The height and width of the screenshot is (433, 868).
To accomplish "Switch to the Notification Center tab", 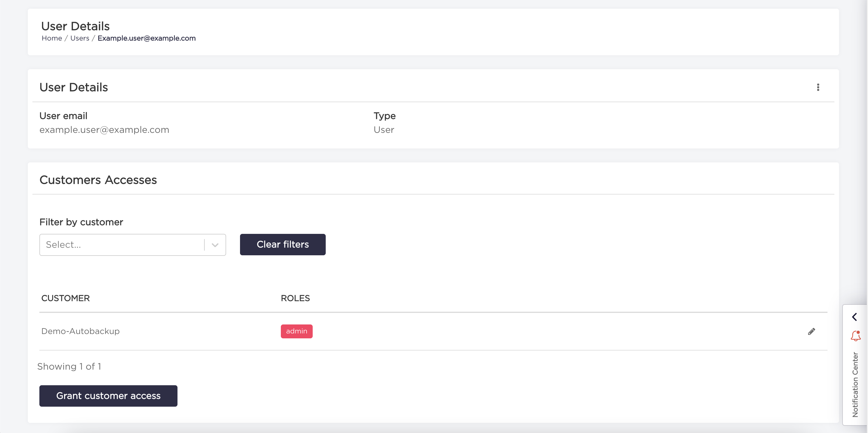I will point(855,381).
